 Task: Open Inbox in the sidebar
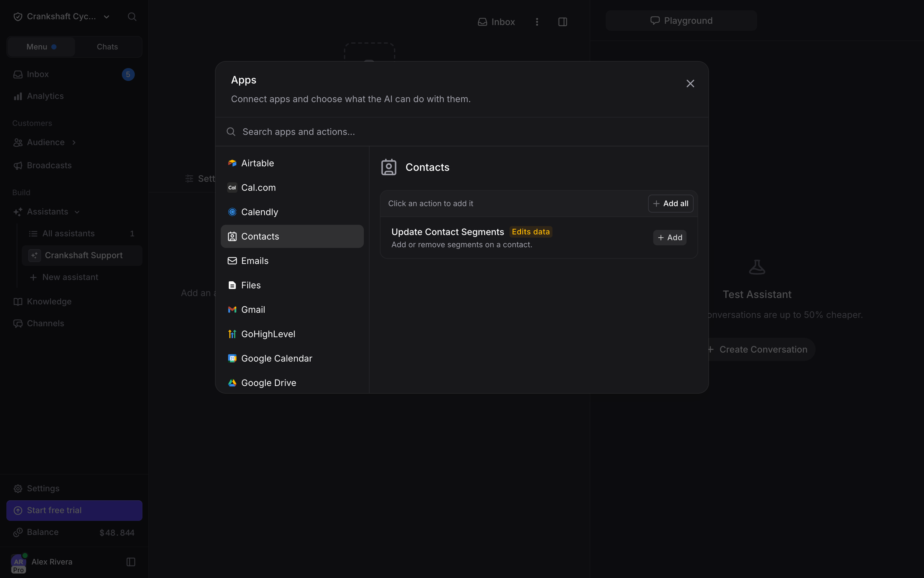pyautogui.click(x=74, y=74)
